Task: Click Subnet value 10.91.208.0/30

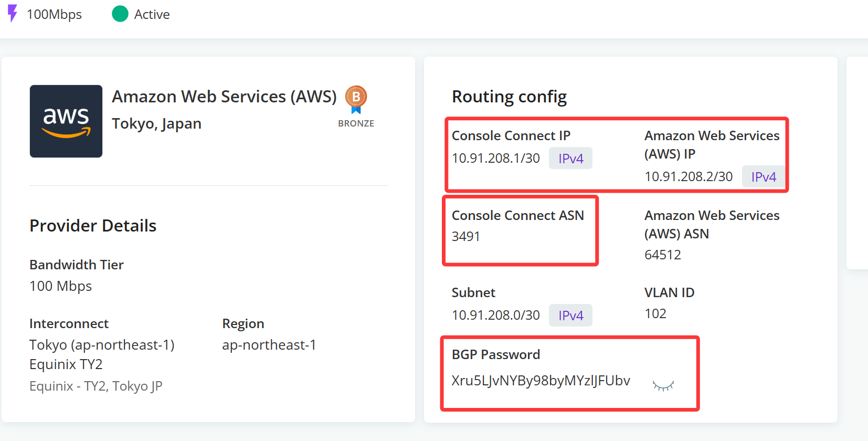Action: coord(496,315)
